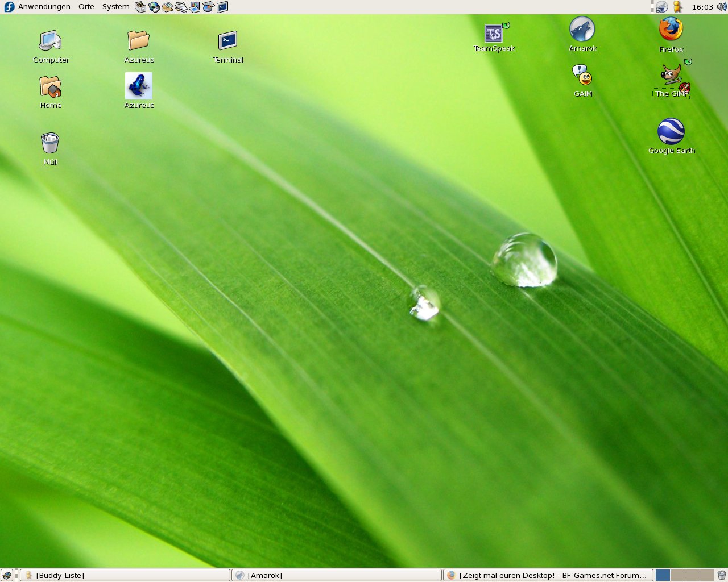Switch to the Amarok taskbar window
Image resolution: width=728 pixels, height=582 pixels.
[337, 575]
